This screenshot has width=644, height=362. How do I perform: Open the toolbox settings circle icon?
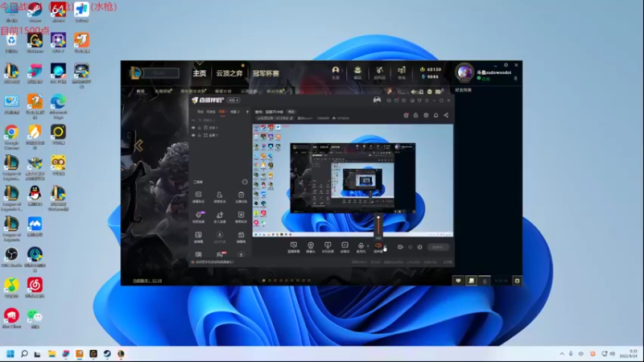(x=245, y=182)
